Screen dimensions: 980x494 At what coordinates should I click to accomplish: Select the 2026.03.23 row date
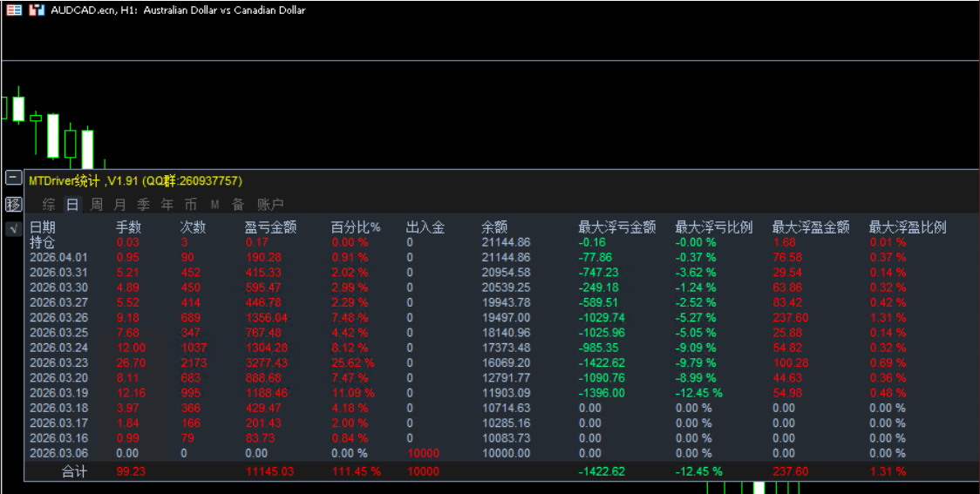[x=58, y=362]
